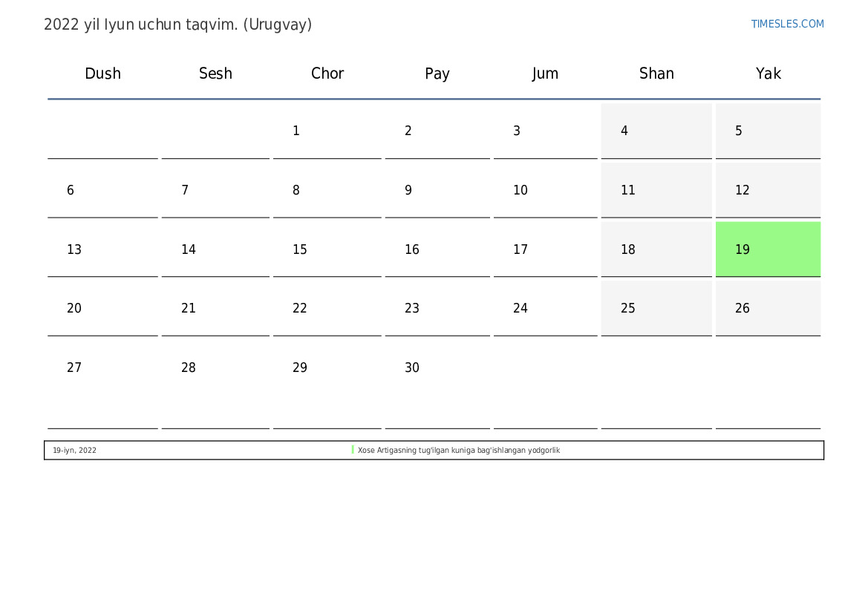The width and height of the screenshot is (868, 614).
Task: Click date 6 in the calendar
Action: (x=71, y=190)
